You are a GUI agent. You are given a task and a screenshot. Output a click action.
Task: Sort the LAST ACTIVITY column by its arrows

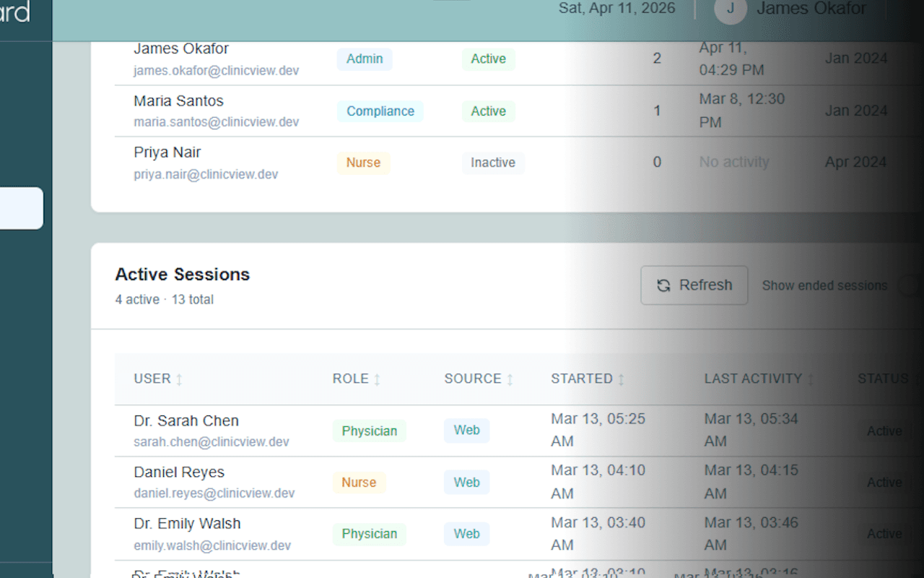811,379
